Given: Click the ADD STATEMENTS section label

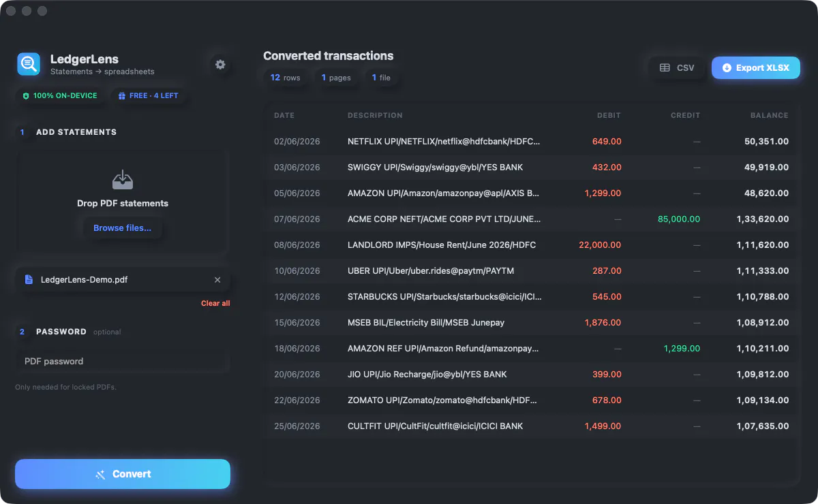Looking at the screenshot, I should click(x=76, y=132).
